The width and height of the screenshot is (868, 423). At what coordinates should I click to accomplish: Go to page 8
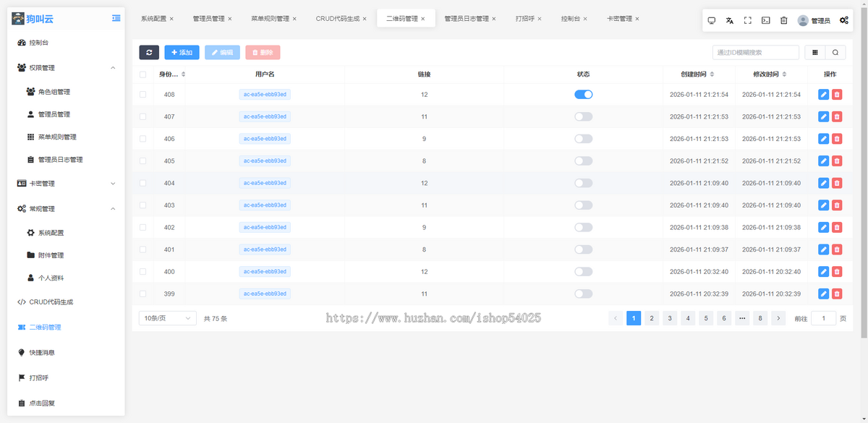[760, 318]
